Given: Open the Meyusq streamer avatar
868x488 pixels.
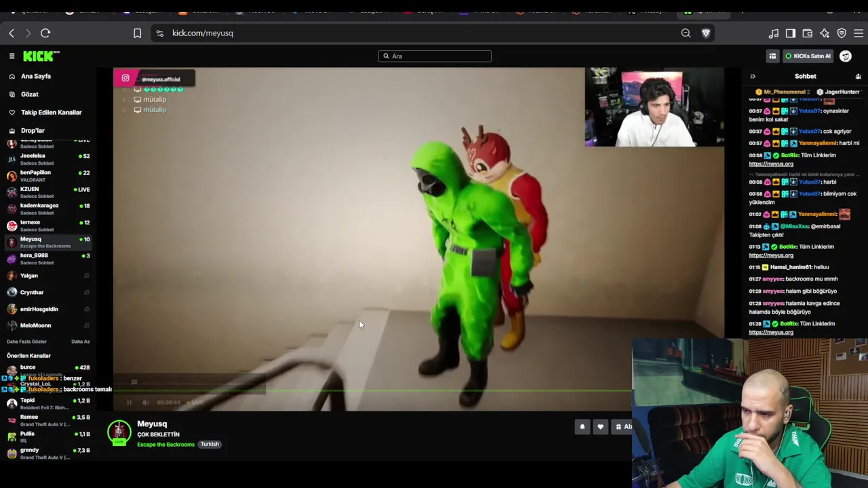Looking at the screenshot, I should point(119,432).
